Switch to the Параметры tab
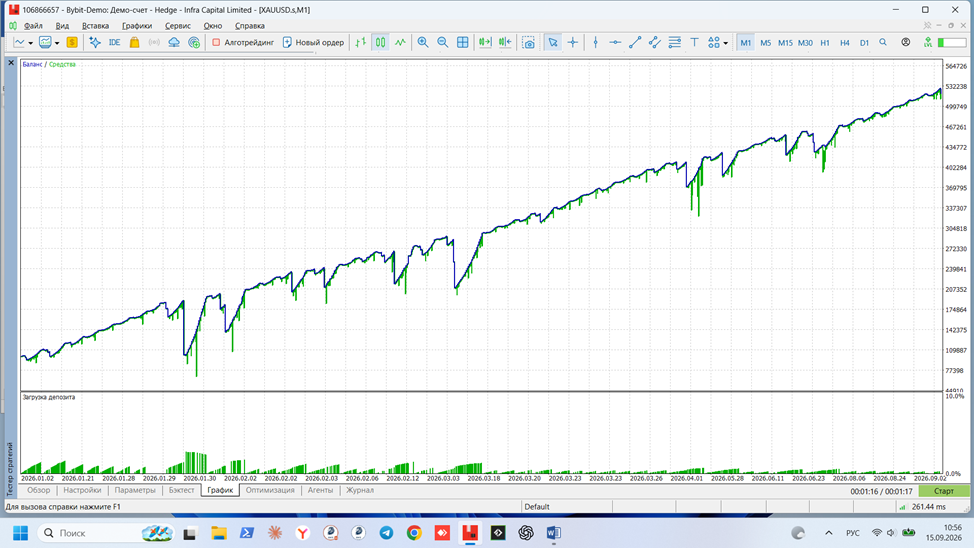This screenshot has width=974, height=548. (x=135, y=490)
